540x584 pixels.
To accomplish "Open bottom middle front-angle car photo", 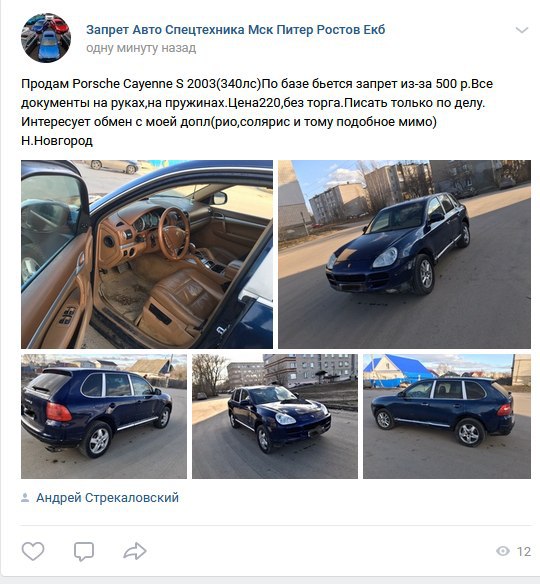I will [x=275, y=416].
